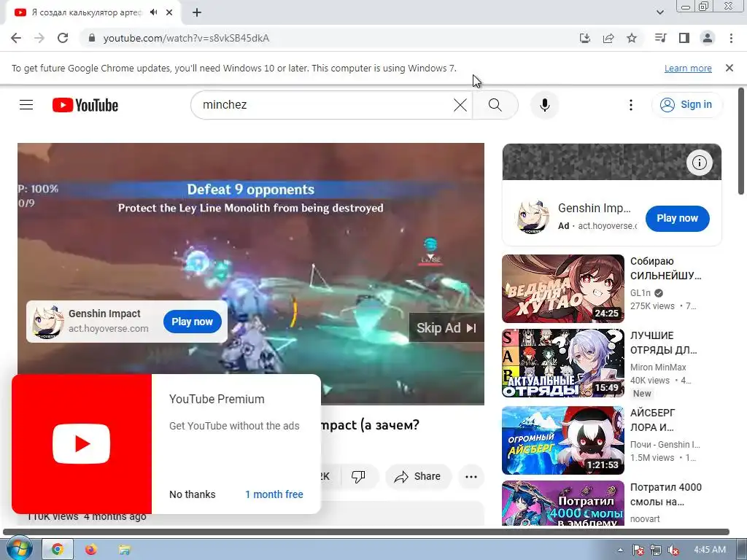Image resolution: width=747 pixels, height=560 pixels.
Task: Open the Learn more link
Action: 688,68
